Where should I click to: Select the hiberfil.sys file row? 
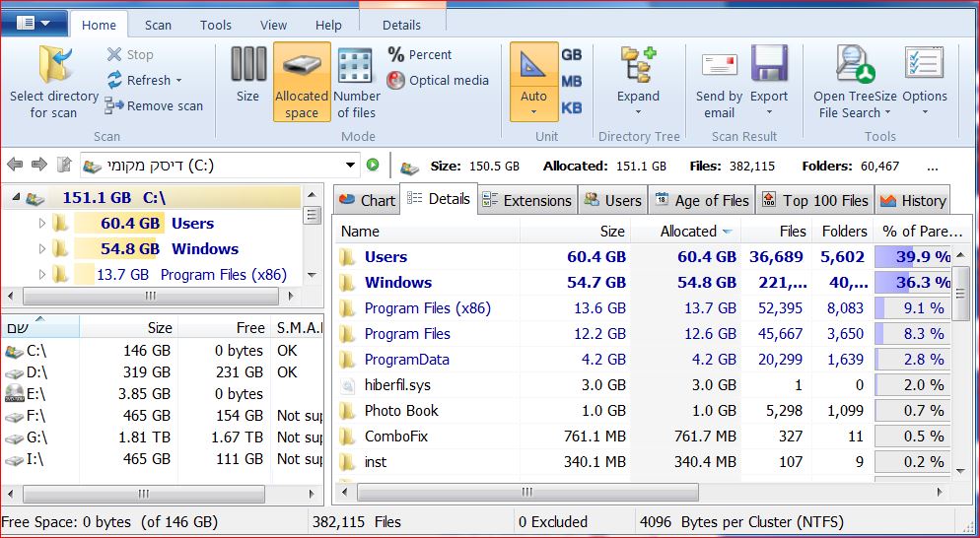(x=643, y=385)
